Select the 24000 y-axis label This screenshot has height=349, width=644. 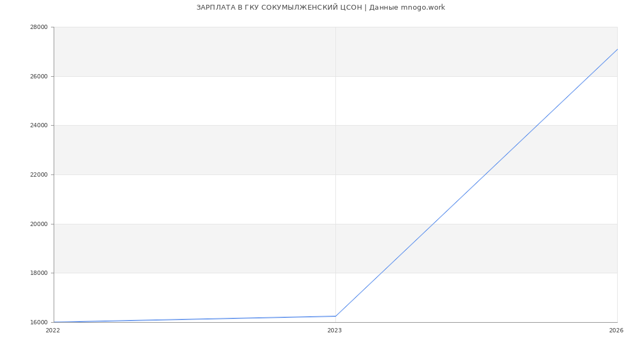click(x=40, y=126)
